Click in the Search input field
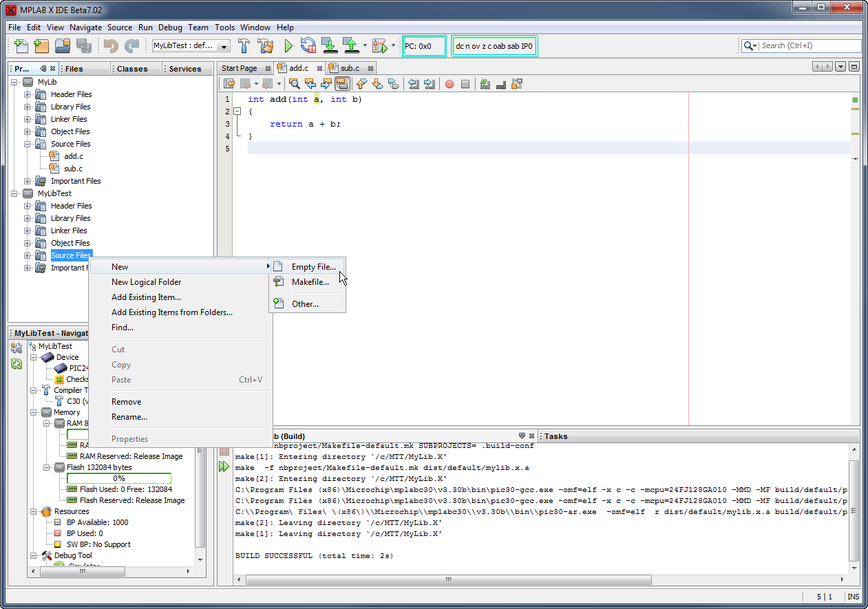This screenshot has width=868, height=609. (x=809, y=46)
